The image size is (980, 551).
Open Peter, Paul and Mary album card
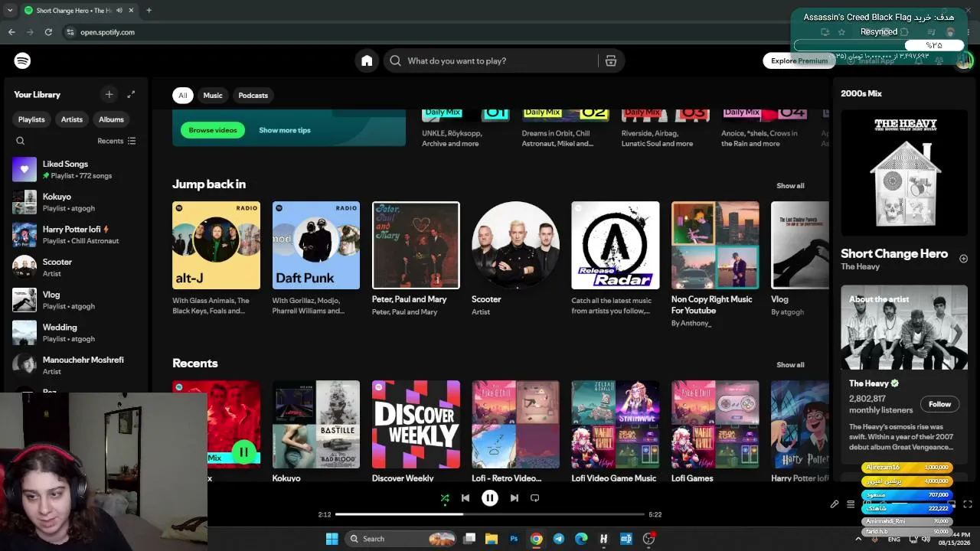click(416, 259)
